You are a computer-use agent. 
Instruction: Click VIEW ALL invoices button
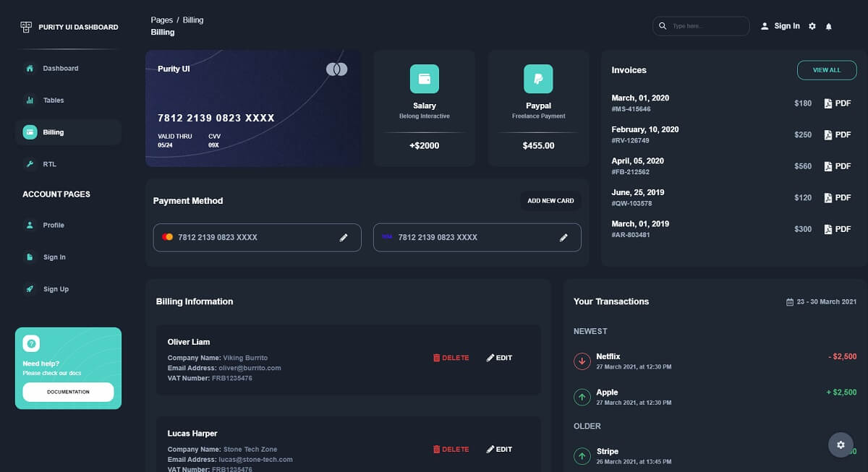[827, 70]
